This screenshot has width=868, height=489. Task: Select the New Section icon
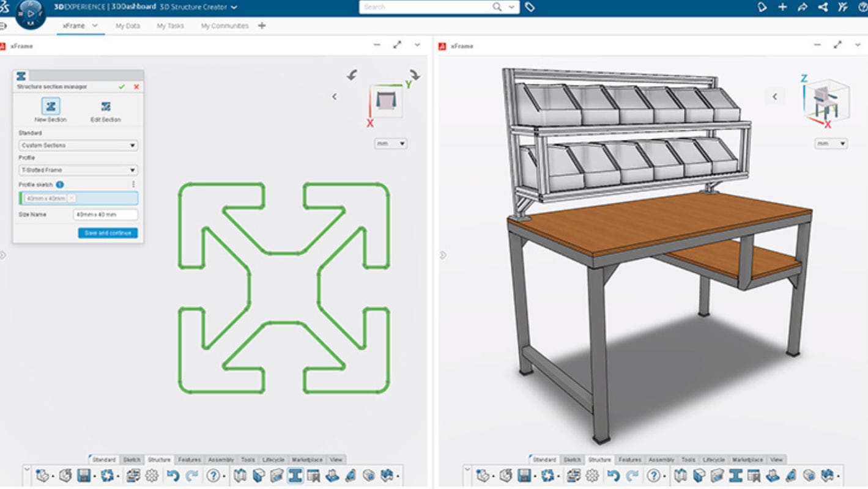51,106
